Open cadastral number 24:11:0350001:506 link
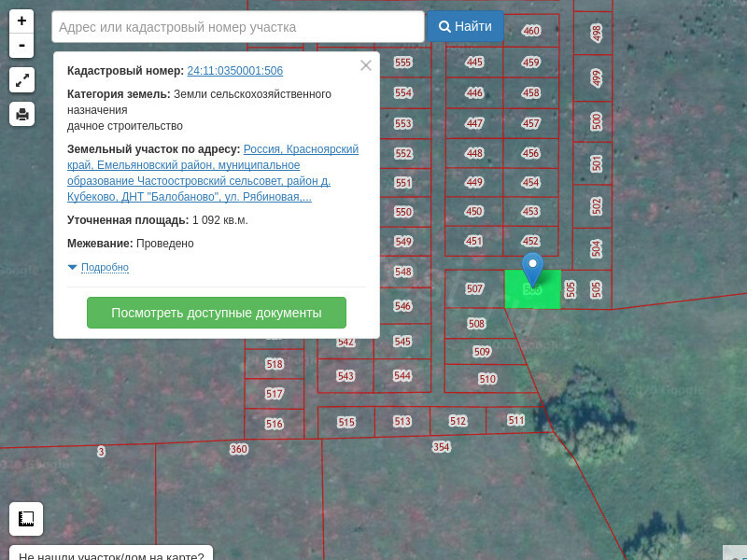 234,71
